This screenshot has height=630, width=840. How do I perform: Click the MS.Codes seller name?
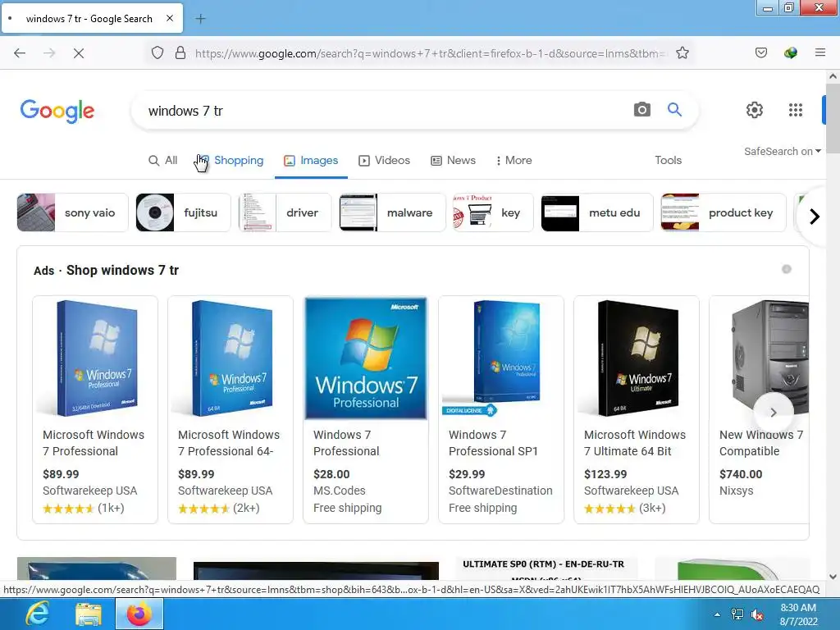[339, 491]
